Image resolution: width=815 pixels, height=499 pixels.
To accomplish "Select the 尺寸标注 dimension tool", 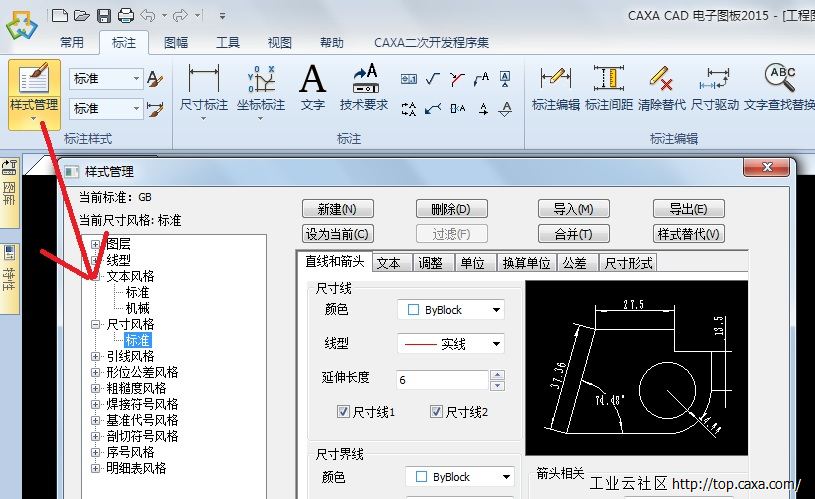I will [204, 86].
